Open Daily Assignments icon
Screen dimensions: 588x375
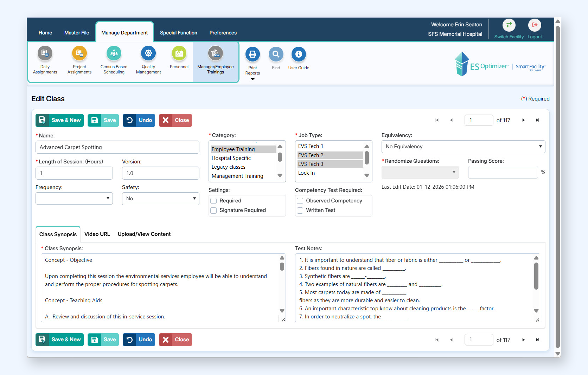[45, 54]
